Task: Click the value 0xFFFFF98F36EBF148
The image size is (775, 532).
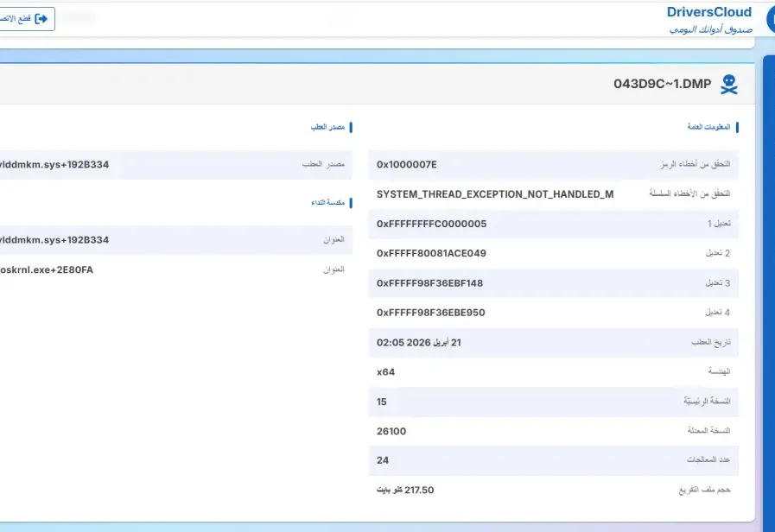Action: [x=430, y=283]
